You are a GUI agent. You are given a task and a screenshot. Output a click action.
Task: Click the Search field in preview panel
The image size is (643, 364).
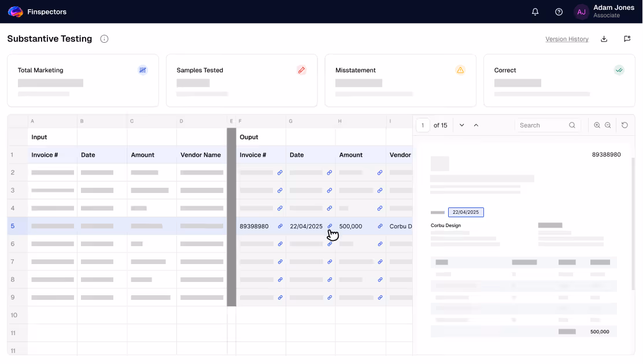point(548,125)
